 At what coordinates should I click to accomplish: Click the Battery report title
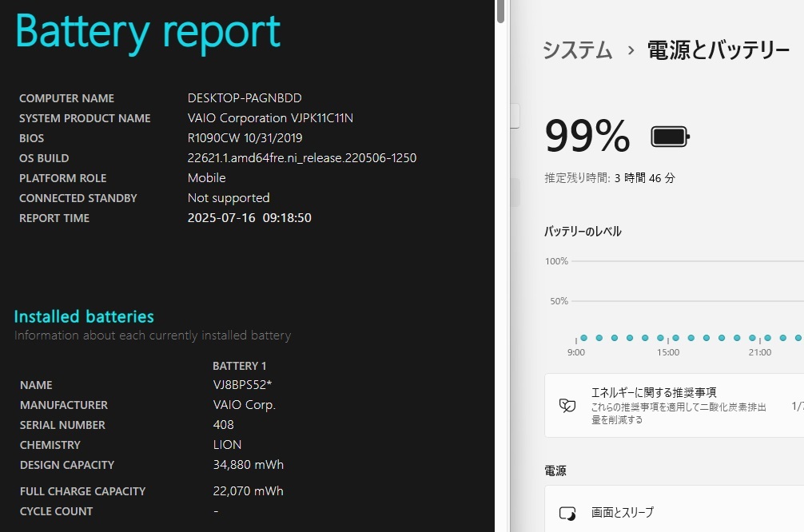[148, 33]
